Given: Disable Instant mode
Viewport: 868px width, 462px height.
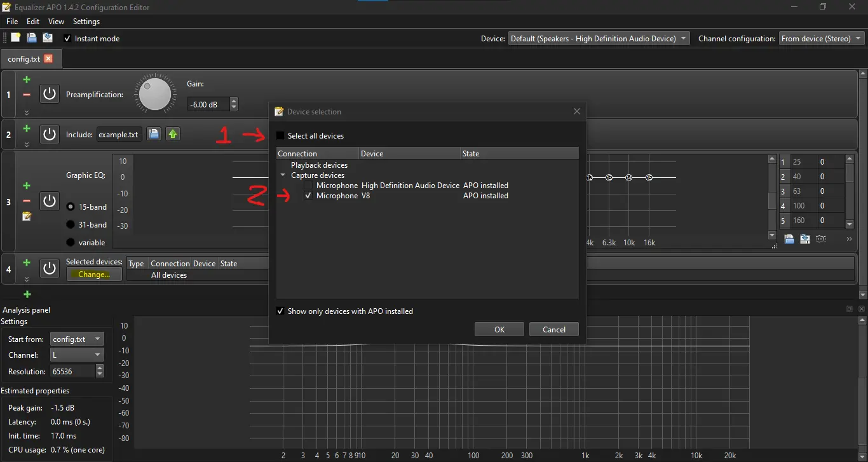Looking at the screenshot, I should [x=67, y=39].
